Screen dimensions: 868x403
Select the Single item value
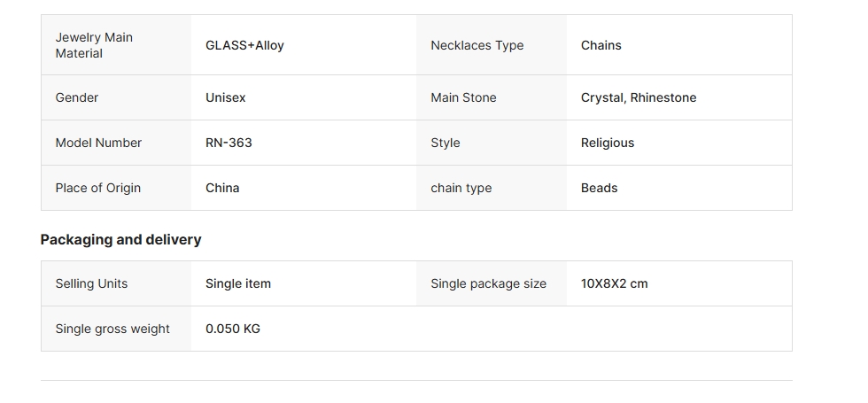pos(237,283)
